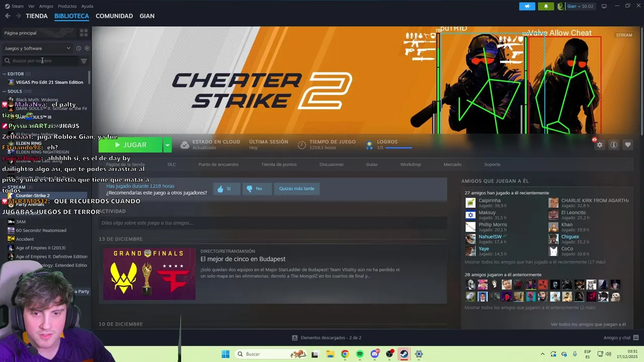
Task: Open the Productos menu
Action: (x=67, y=6)
